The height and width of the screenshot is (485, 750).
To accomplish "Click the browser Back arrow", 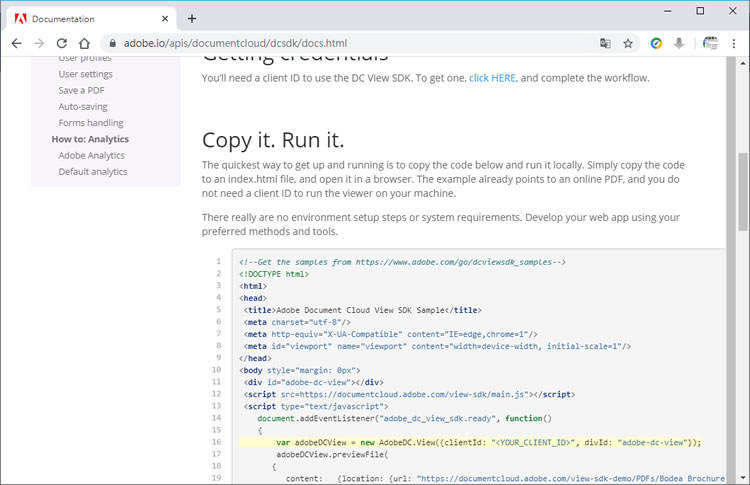I will point(16,44).
